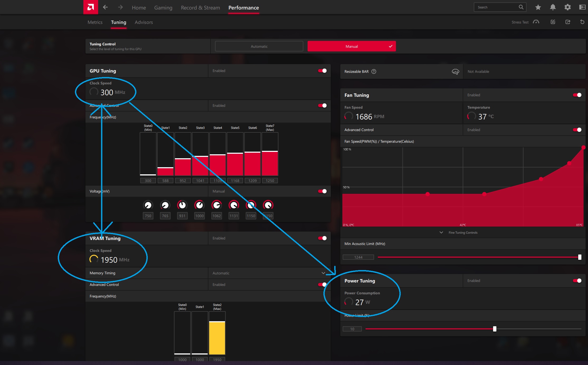Select the Manual tuning button
The height and width of the screenshot is (365, 588).
point(351,46)
